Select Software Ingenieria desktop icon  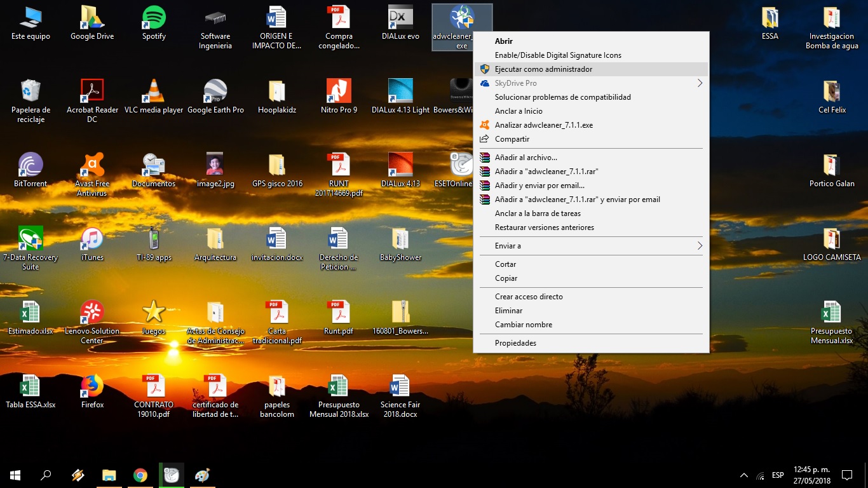click(215, 28)
